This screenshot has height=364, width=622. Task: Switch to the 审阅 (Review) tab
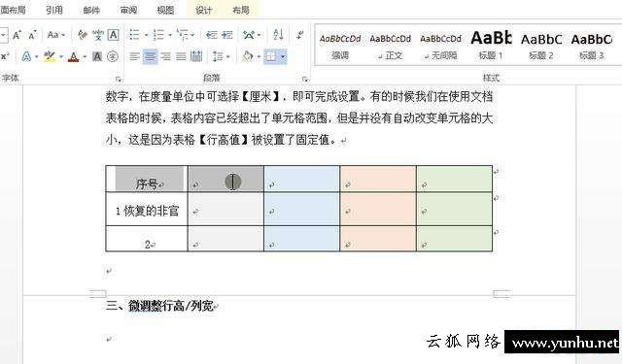pyautogui.click(x=128, y=10)
